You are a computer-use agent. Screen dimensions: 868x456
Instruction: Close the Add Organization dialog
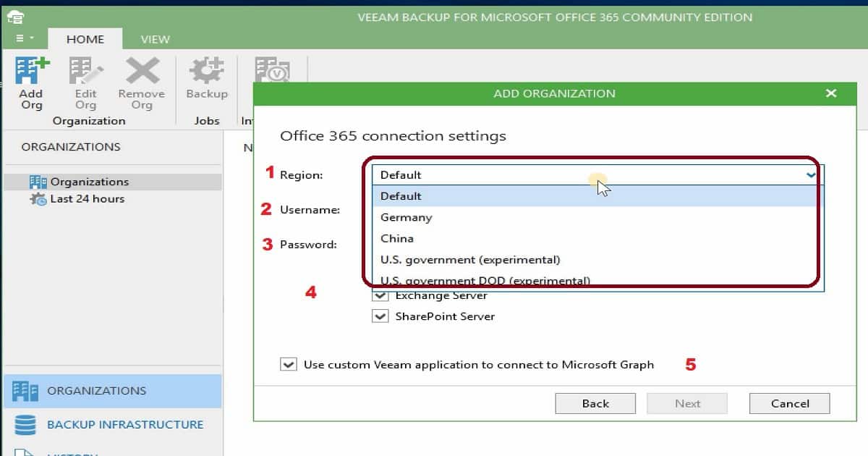[x=830, y=93]
